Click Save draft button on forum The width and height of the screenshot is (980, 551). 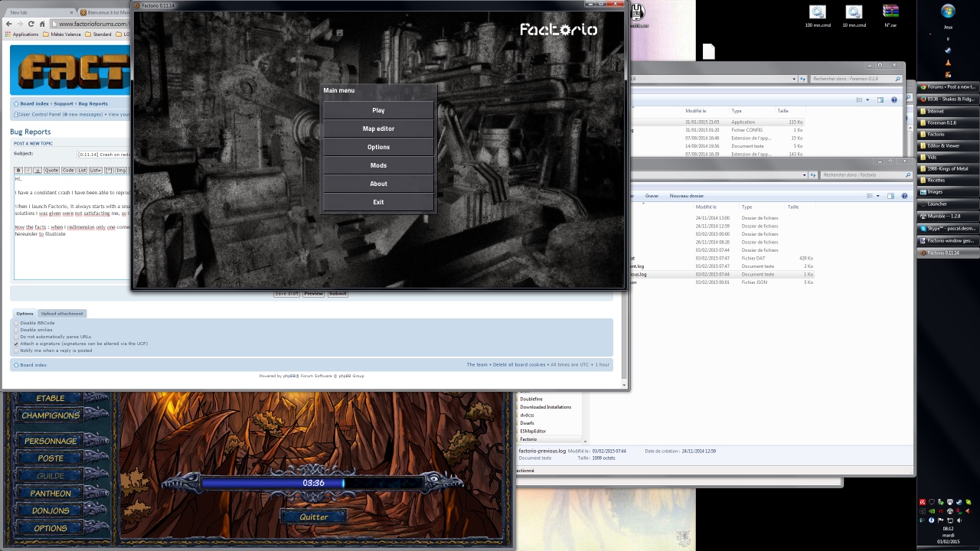(x=286, y=294)
